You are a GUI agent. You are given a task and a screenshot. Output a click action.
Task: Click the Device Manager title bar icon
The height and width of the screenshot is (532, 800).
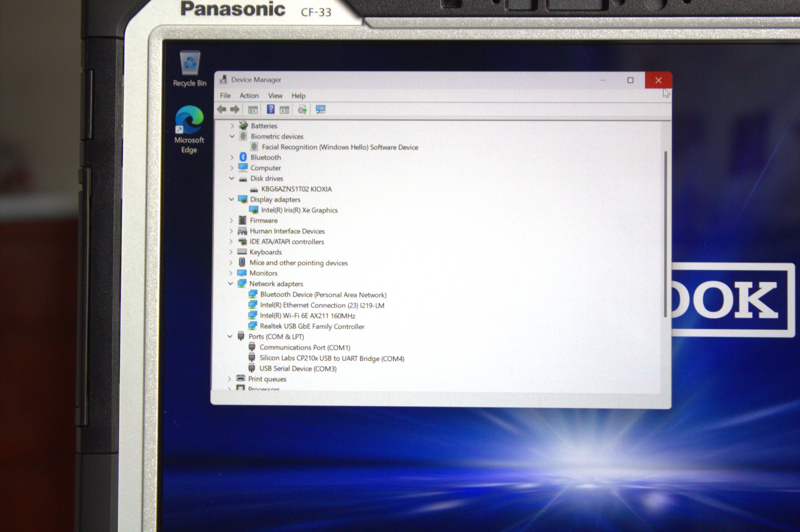223,79
